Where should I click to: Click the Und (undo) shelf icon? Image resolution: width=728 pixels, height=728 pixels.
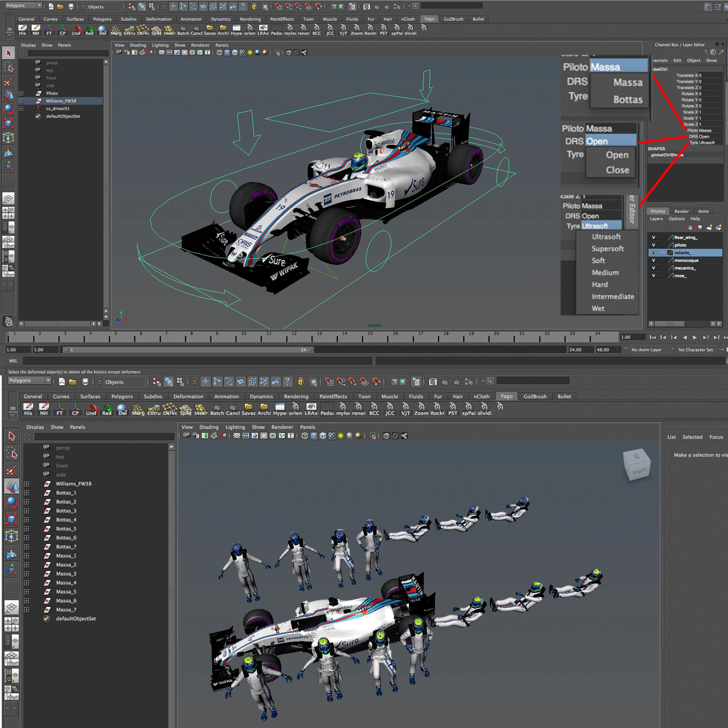pyautogui.click(x=76, y=30)
